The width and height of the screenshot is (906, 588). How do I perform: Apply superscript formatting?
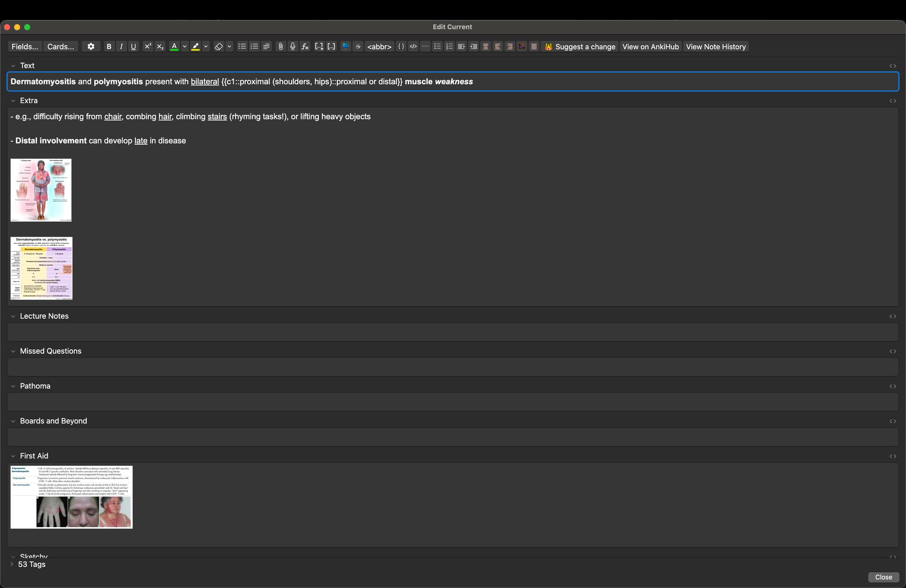tap(148, 47)
